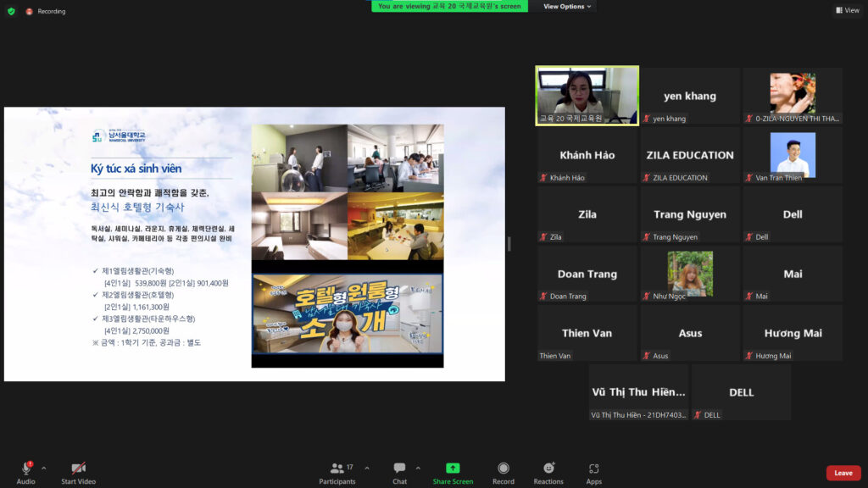Click the red Leave button

coord(843,473)
